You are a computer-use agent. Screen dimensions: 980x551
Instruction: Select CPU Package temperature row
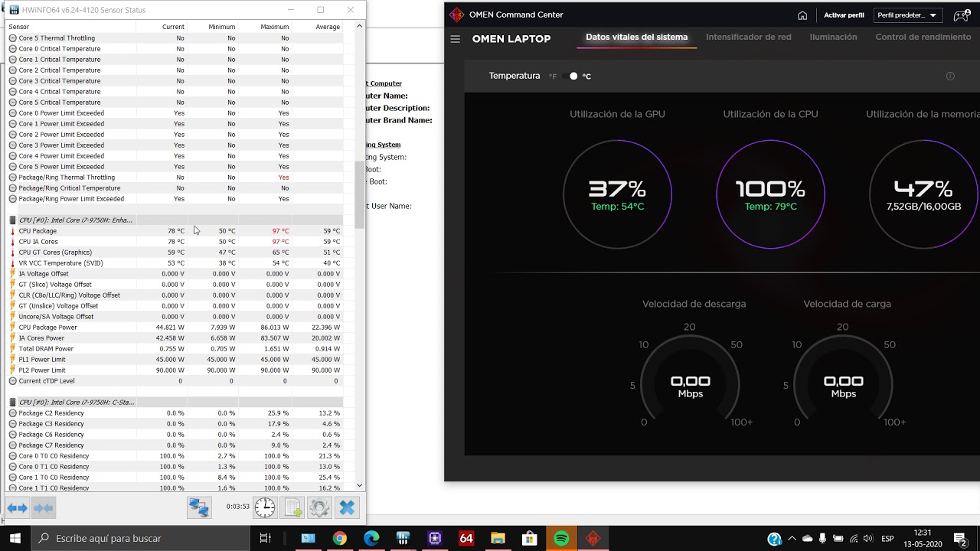(175, 231)
